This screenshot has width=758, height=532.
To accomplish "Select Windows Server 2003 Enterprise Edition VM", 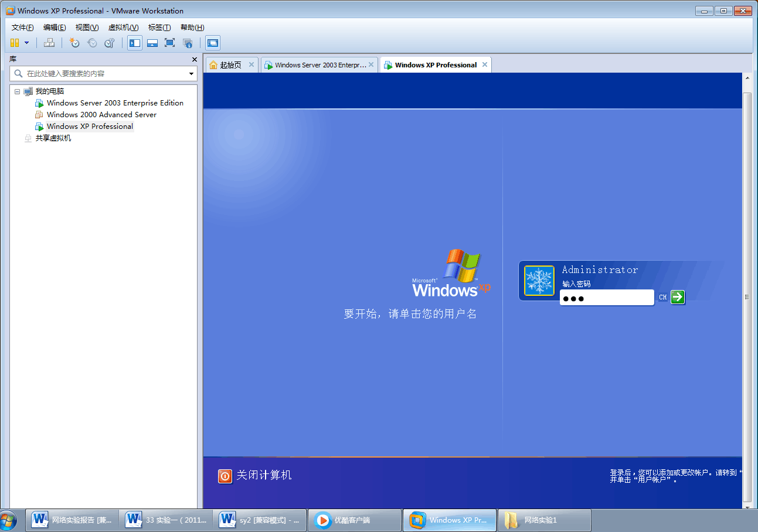I will [x=115, y=103].
